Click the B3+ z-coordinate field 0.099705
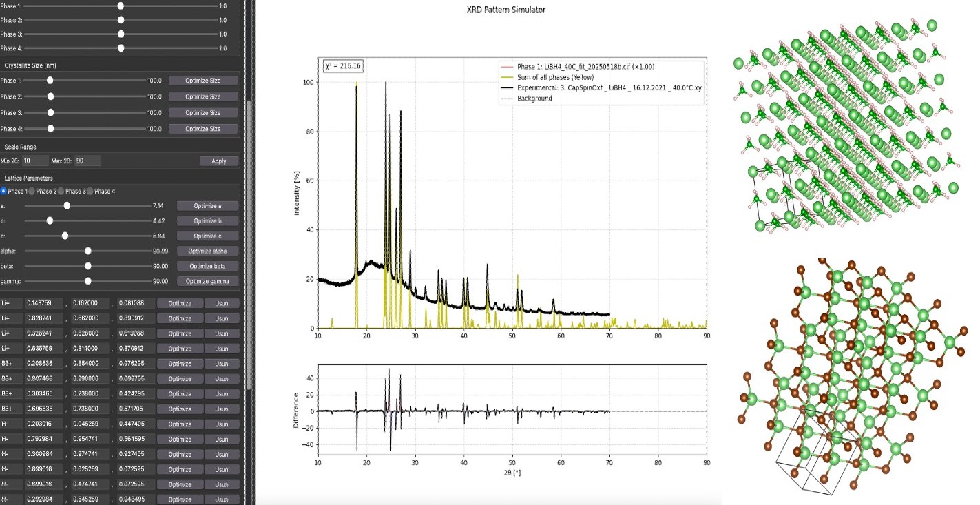980x505 pixels. point(136,379)
